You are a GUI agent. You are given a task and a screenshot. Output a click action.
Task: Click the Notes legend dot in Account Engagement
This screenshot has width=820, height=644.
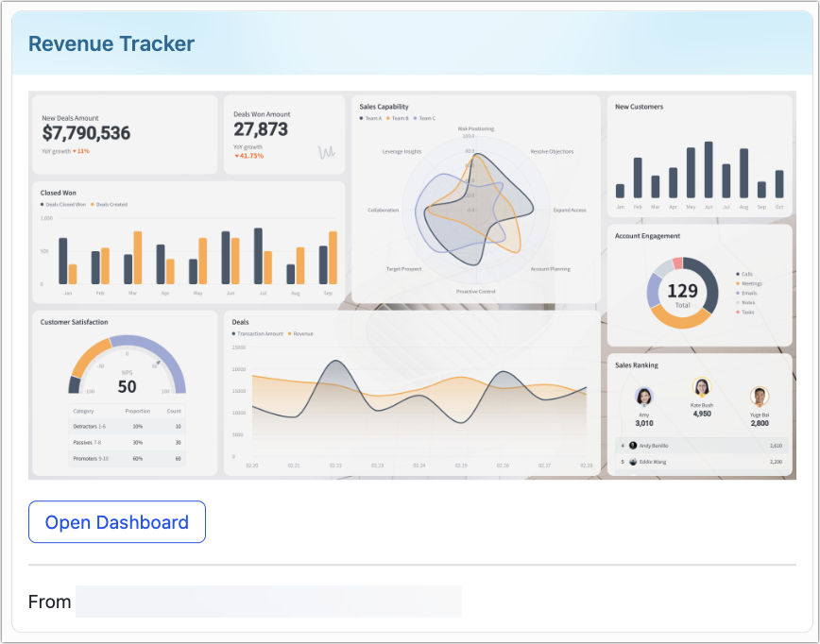click(737, 302)
